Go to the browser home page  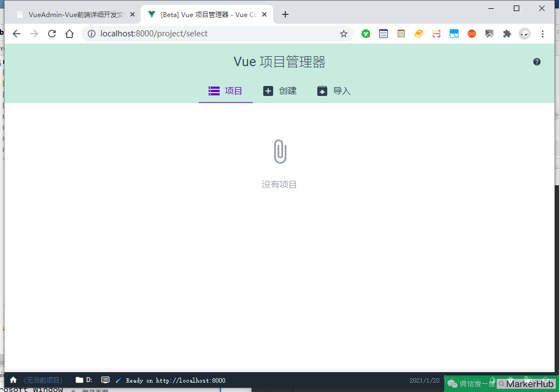click(x=70, y=34)
